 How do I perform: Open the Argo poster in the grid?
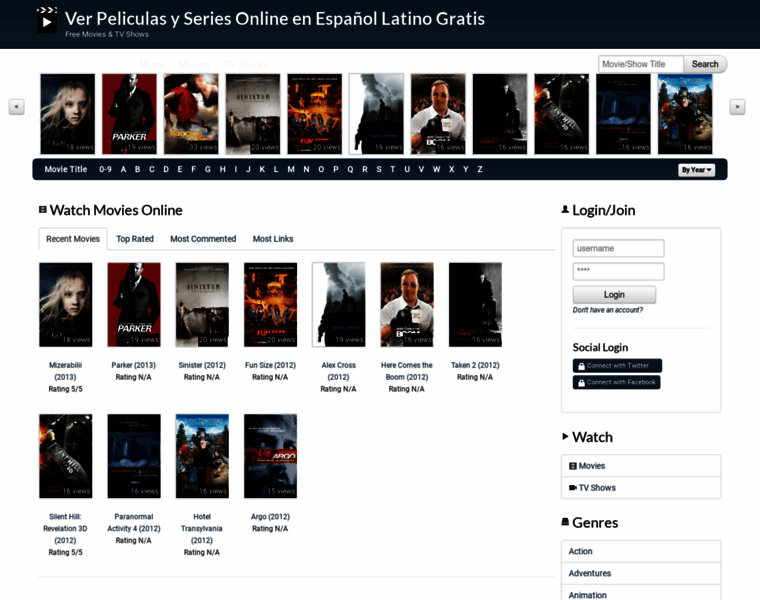270,456
